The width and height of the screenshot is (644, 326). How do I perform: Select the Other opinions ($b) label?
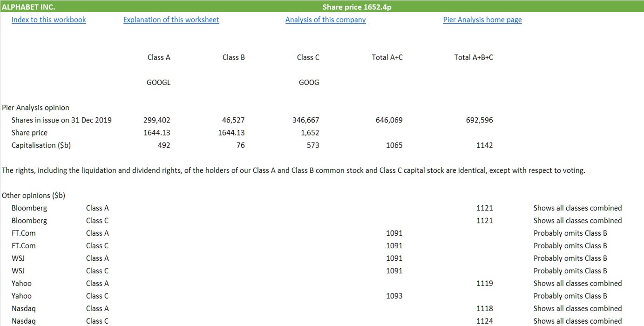pos(34,196)
